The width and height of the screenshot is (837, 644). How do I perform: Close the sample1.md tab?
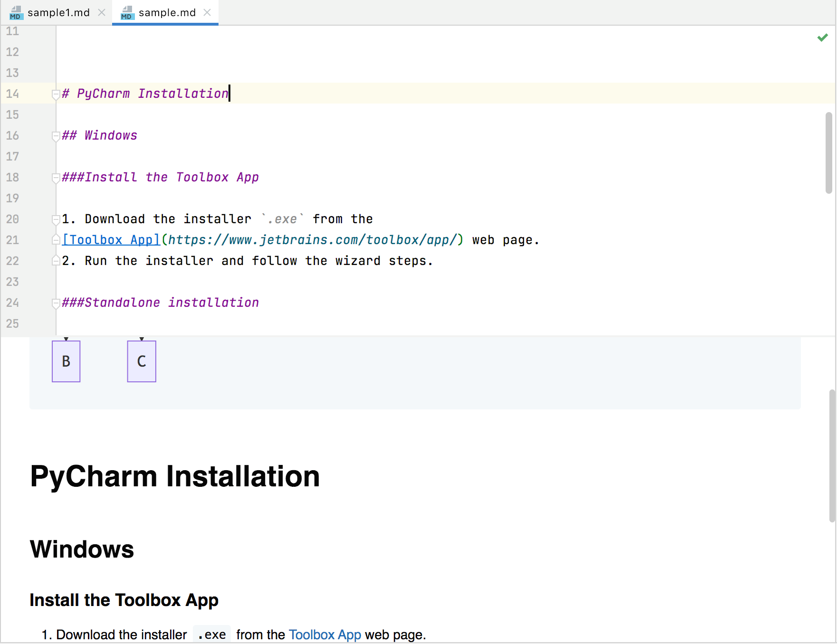(101, 13)
